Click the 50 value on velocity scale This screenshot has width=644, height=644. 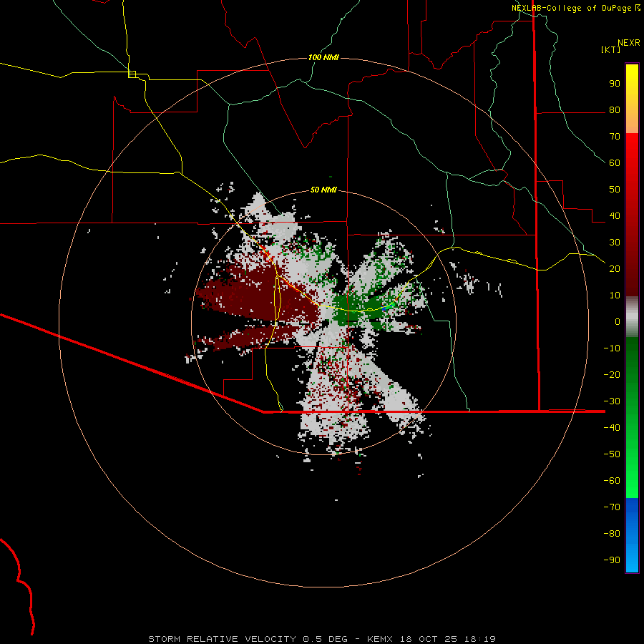tap(615, 190)
